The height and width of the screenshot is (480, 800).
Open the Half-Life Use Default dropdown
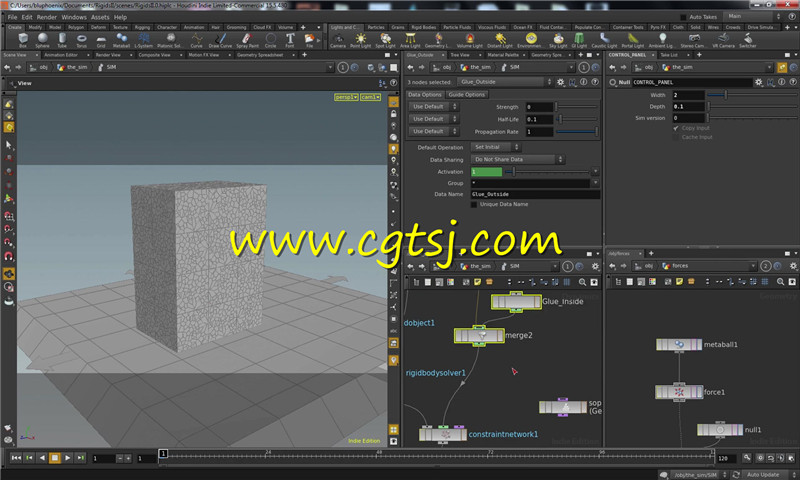point(433,119)
